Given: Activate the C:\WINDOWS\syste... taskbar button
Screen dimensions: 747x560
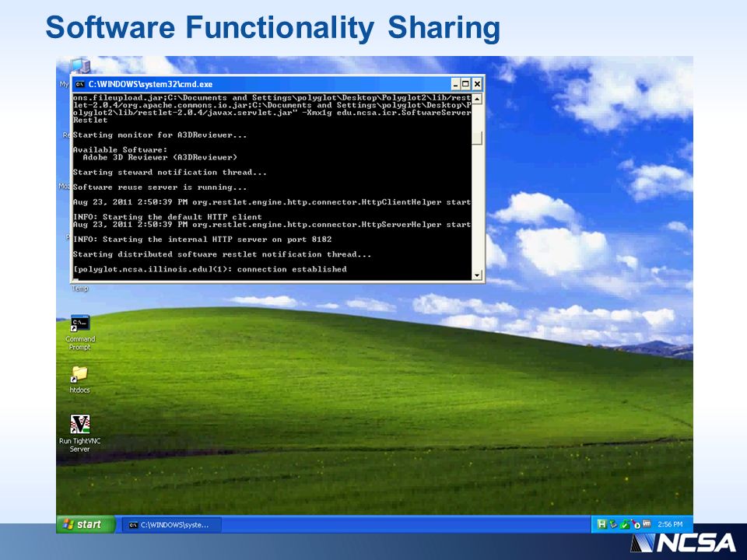Looking at the screenshot, I should pyautogui.click(x=172, y=525).
